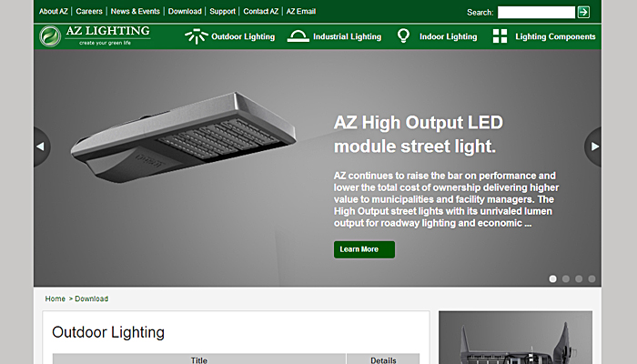Click the Lighting Components grid icon

[500, 36]
